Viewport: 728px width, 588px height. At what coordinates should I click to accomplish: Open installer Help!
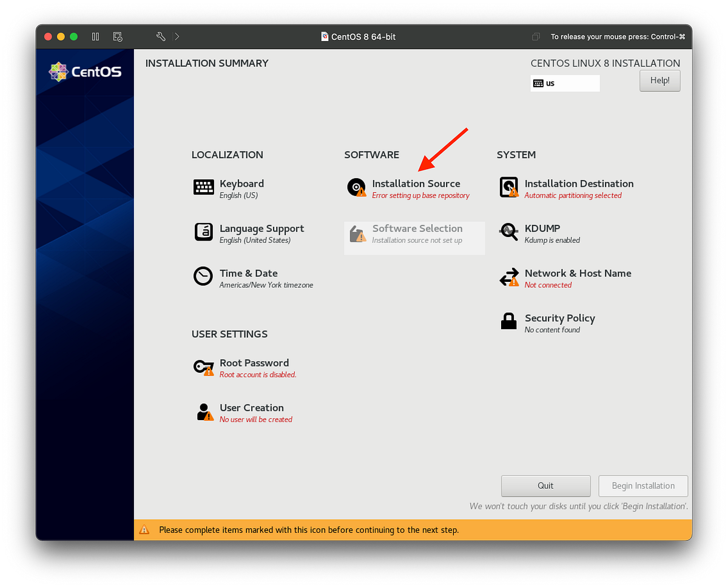point(659,80)
